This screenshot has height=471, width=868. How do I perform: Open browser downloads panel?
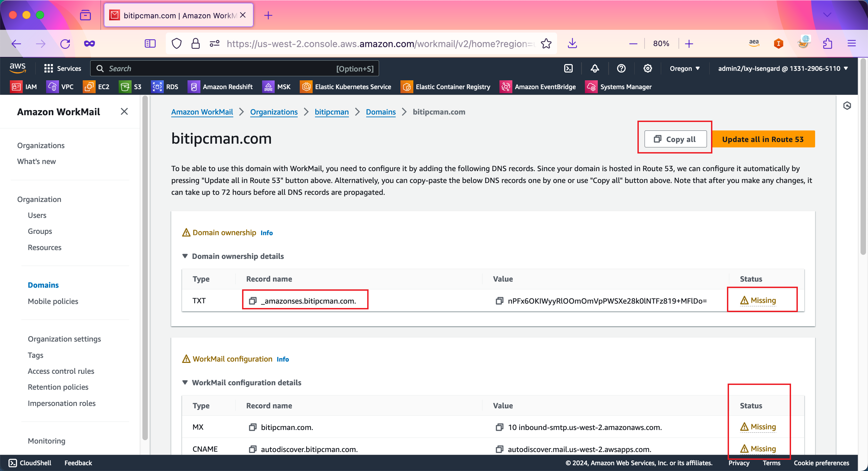(572, 43)
